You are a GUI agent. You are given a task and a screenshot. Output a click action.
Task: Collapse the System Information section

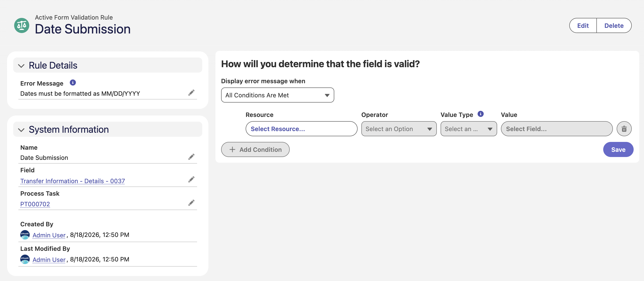click(x=21, y=130)
